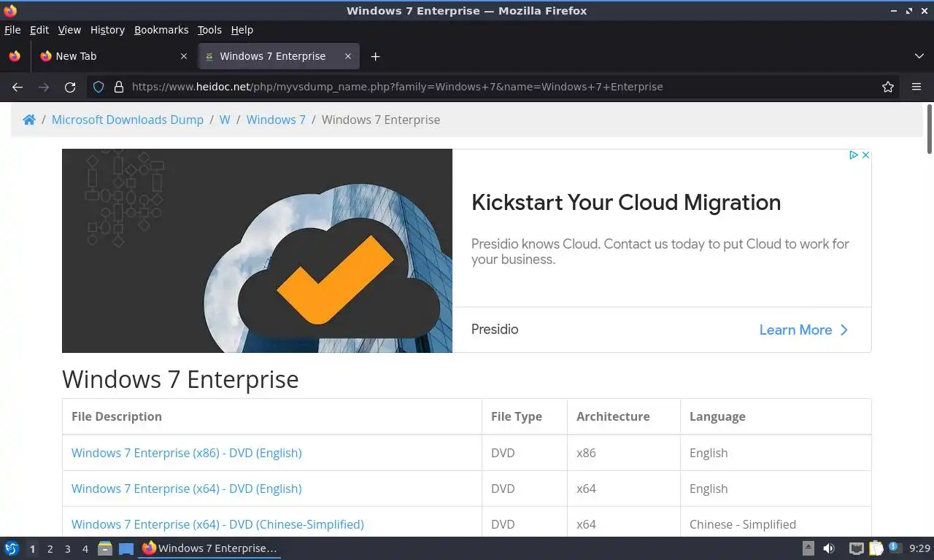Image resolution: width=934 pixels, height=560 pixels.
Task: Close the ad with the X icon
Action: (x=865, y=155)
